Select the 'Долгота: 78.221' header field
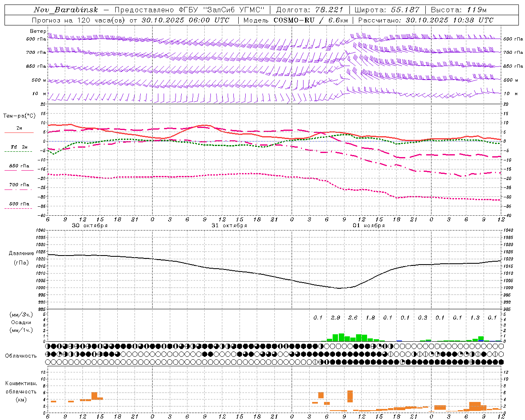The width and height of the screenshot is (525, 420). click(x=310, y=10)
